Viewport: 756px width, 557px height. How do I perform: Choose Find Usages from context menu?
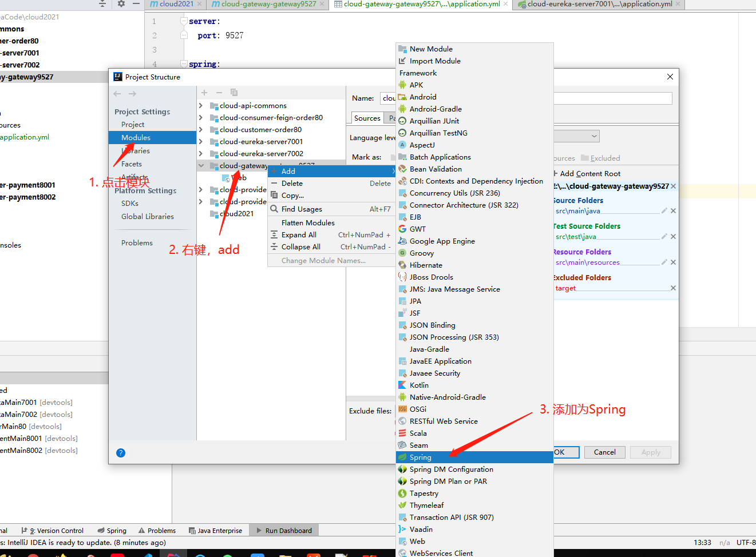click(332, 209)
